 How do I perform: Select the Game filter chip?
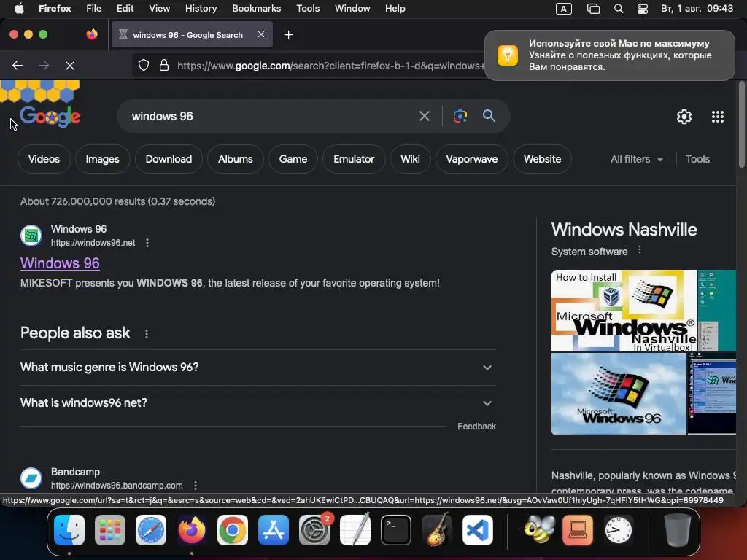coord(293,159)
